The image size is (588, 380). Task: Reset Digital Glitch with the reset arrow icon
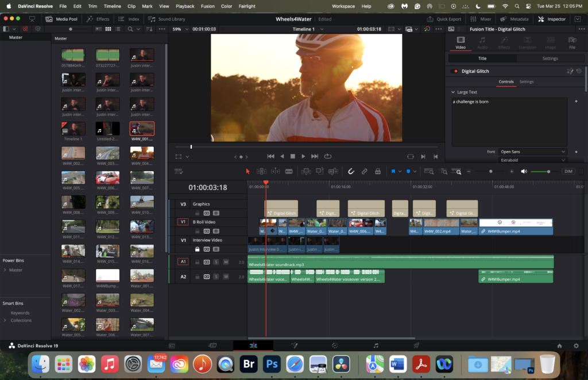point(579,71)
